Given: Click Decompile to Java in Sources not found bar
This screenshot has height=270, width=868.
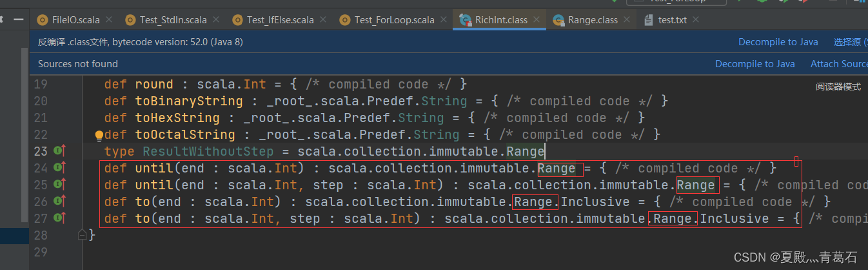Looking at the screenshot, I should [x=755, y=64].
